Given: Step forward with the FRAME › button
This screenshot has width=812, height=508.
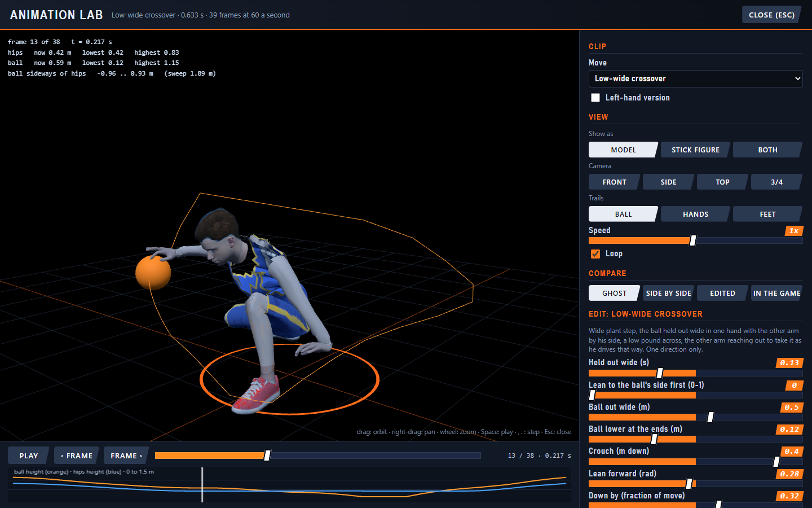Looking at the screenshot, I should 126,456.
